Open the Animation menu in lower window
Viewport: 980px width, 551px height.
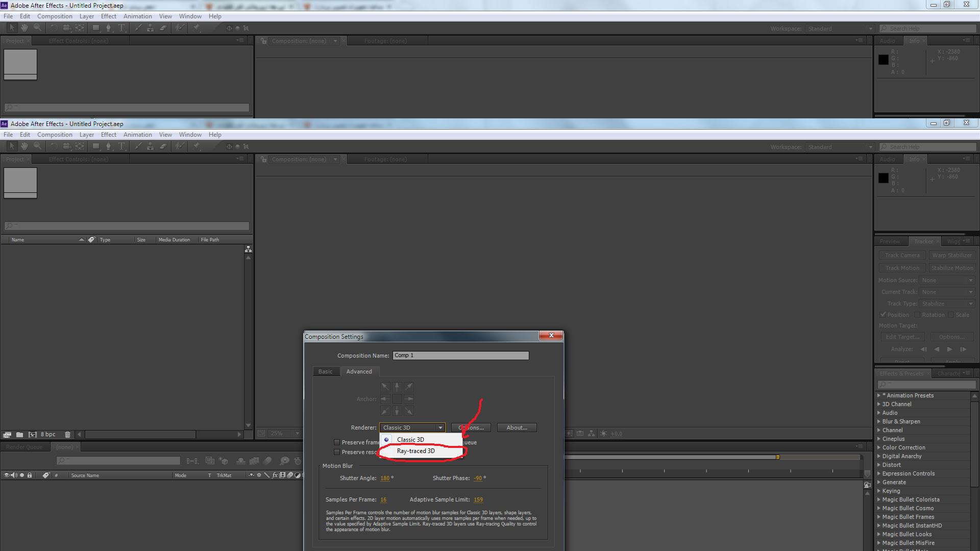(x=137, y=135)
